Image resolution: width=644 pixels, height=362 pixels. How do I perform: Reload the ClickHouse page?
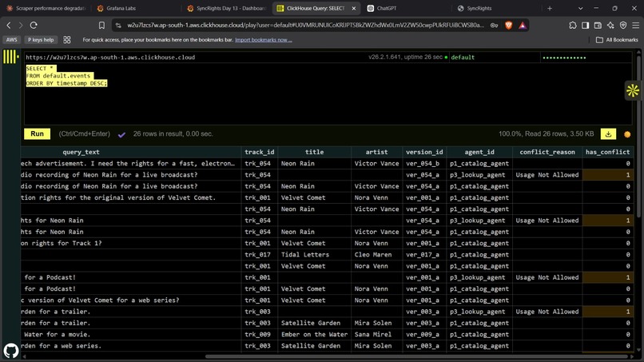34,26
